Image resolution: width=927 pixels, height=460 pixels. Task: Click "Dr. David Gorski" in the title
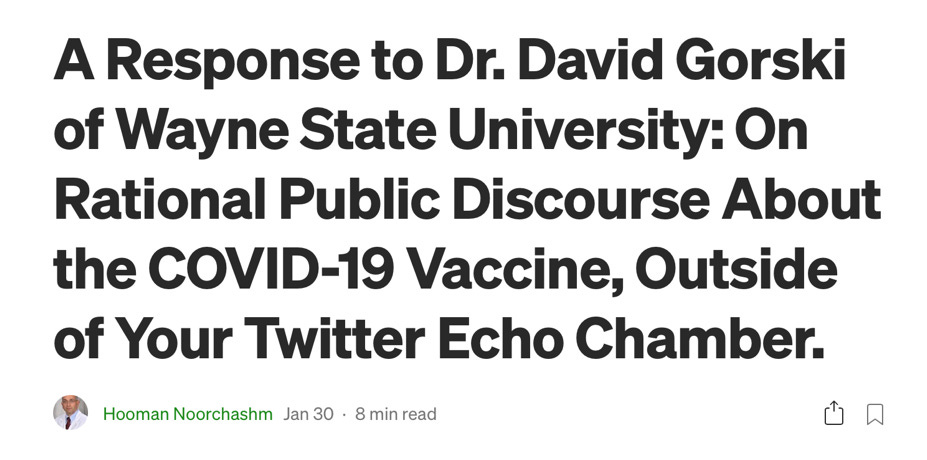coord(638,60)
